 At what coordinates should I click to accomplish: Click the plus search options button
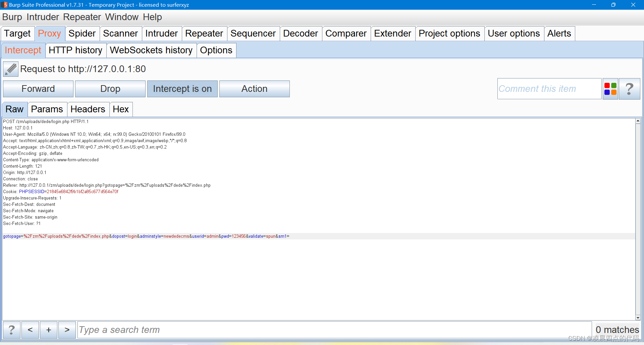[49, 330]
